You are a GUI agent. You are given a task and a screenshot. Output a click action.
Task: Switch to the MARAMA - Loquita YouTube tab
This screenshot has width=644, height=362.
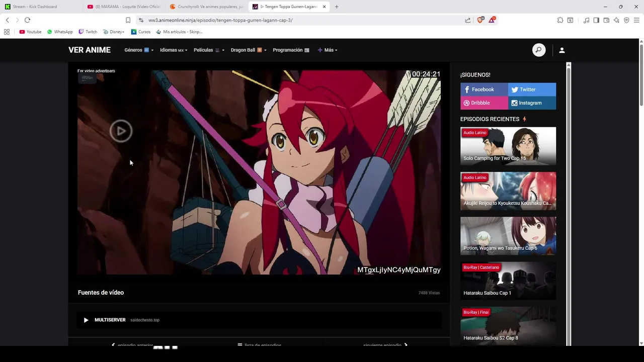point(123,7)
